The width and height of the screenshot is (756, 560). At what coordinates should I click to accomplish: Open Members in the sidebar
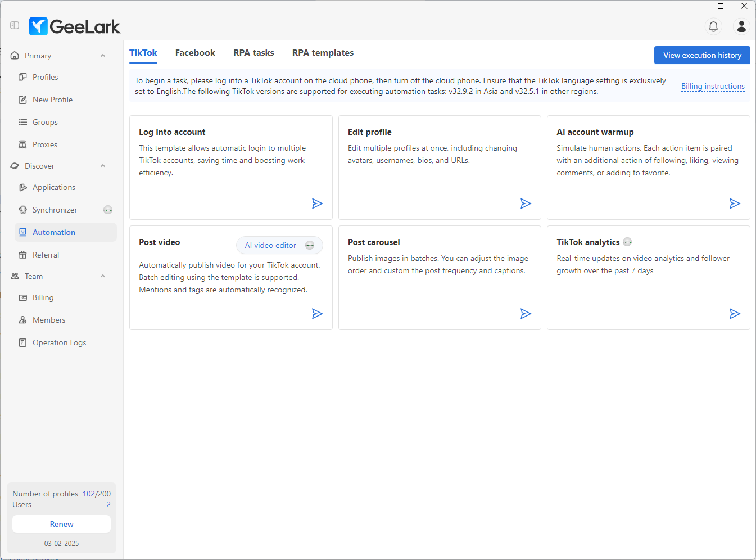(x=49, y=320)
